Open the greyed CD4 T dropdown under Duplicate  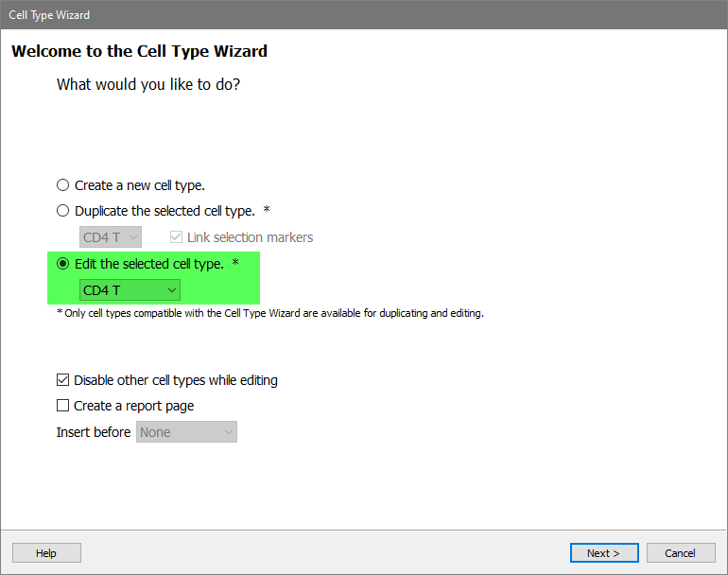click(x=111, y=237)
